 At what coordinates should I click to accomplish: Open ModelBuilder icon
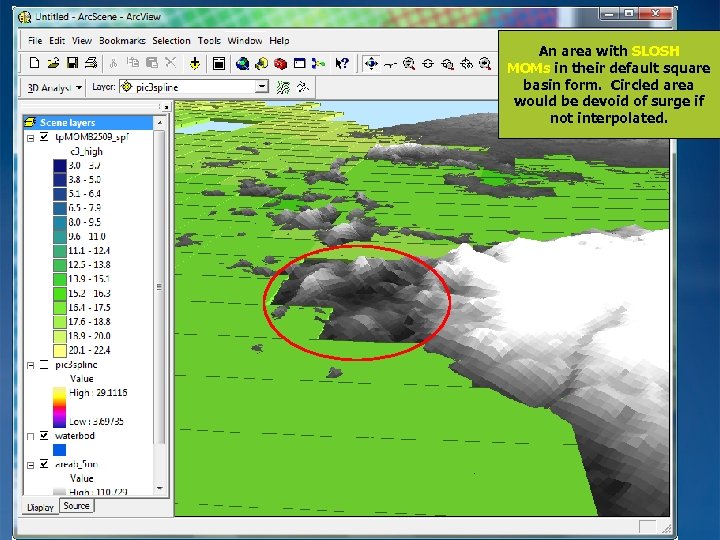click(318, 63)
